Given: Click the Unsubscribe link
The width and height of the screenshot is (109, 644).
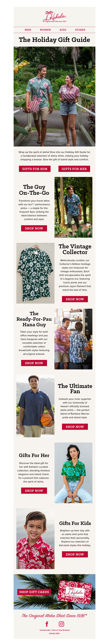Looking at the screenshot, I should coord(45,630).
